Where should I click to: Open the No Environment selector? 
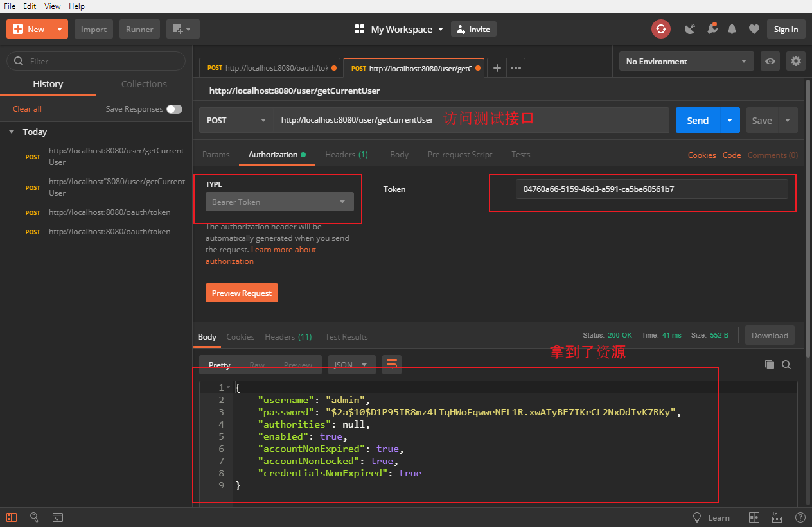[x=686, y=62]
